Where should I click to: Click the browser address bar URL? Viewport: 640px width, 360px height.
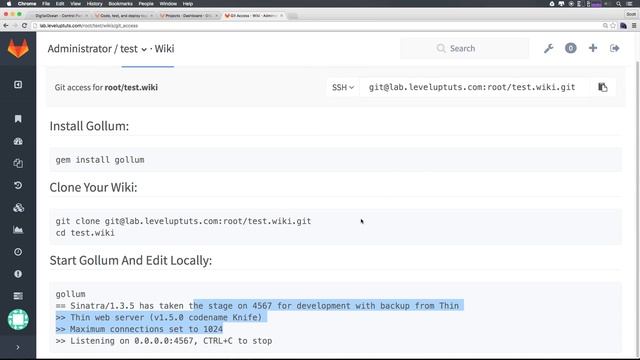[x=89, y=26]
